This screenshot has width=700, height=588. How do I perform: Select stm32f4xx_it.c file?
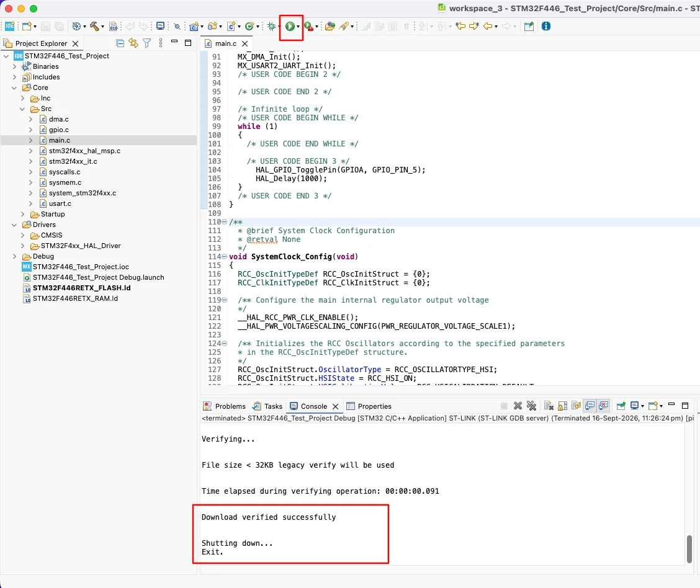tap(73, 161)
